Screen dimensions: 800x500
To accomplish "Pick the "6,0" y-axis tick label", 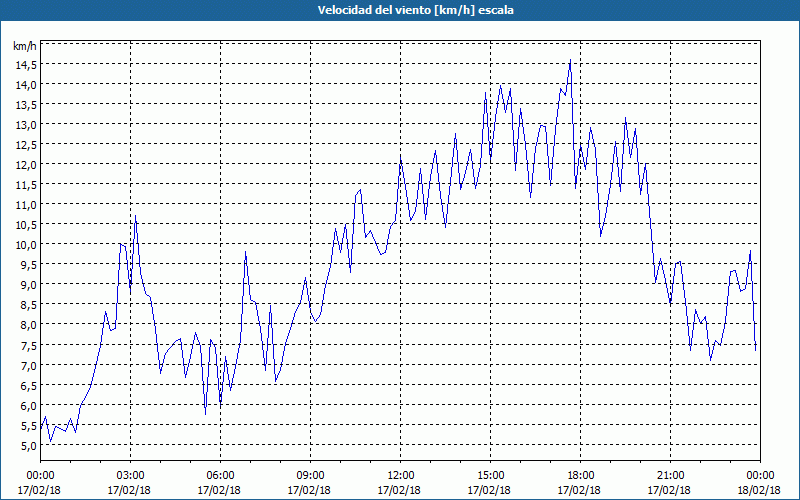I will click(29, 405).
